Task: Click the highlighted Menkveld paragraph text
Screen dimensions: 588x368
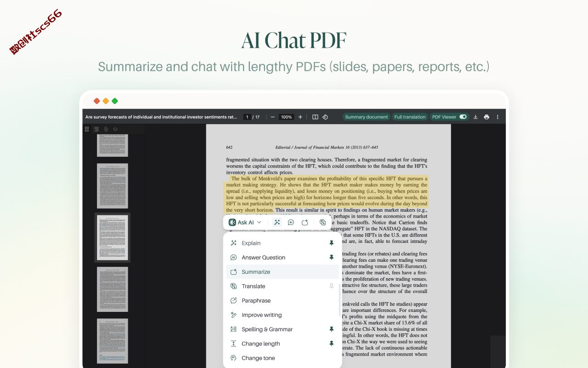Action: point(327,194)
